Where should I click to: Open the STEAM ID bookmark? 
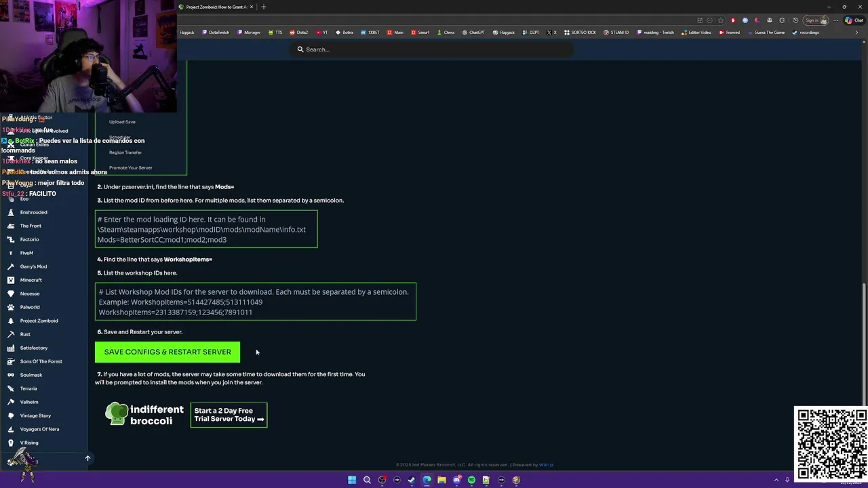coord(616,33)
